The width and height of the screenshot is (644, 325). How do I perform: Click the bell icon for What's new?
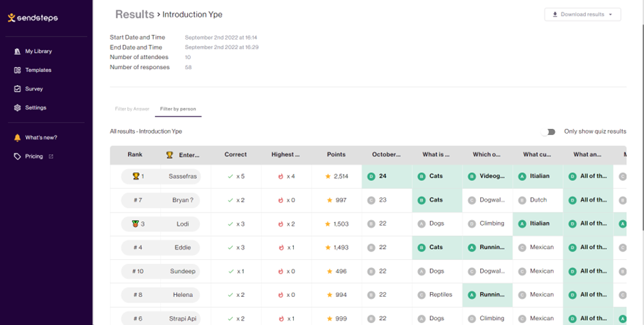17,138
